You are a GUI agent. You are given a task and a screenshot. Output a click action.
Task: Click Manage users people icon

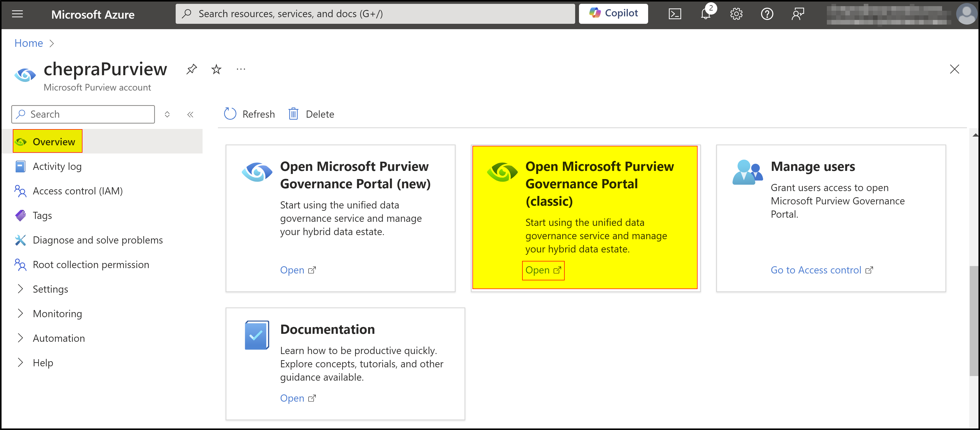click(747, 172)
